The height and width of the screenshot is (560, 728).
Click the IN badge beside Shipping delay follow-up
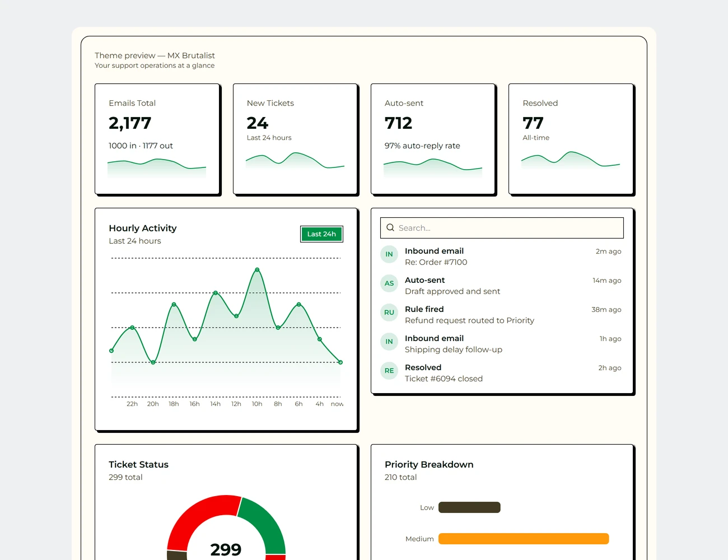(x=389, y=342)
